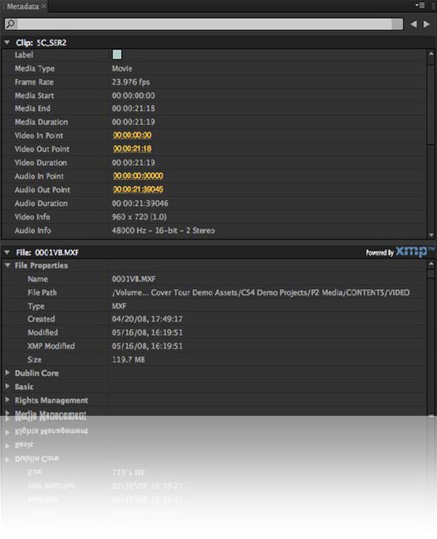The image size is (437, 539).
Task: Click the Powered By XMP logo
Action: 400,252
